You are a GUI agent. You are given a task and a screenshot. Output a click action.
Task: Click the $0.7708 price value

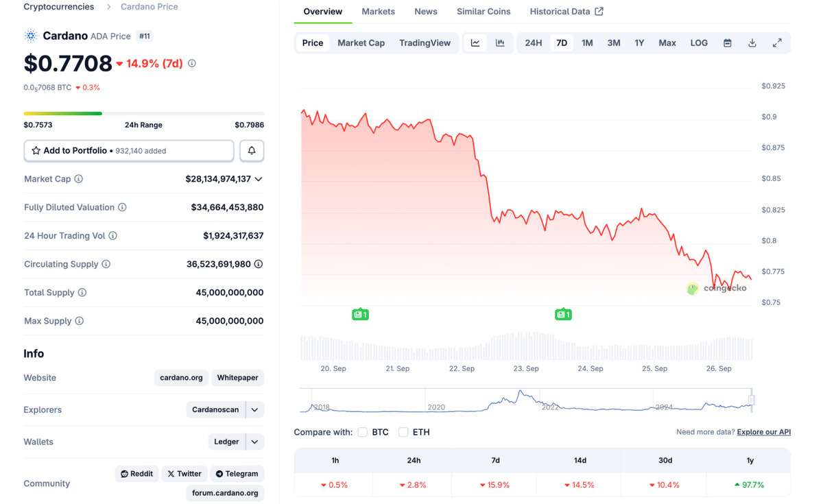(68, 63)
